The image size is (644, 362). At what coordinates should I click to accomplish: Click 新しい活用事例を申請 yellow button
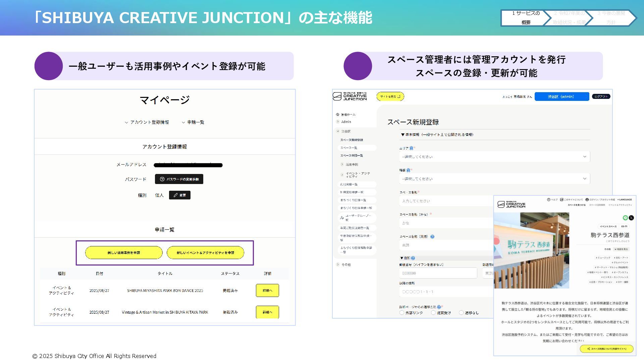click(124, 253)
